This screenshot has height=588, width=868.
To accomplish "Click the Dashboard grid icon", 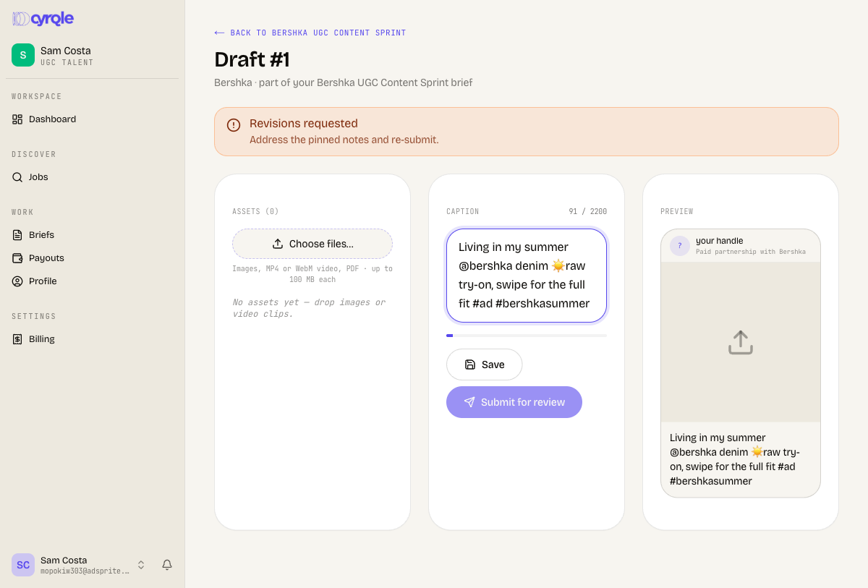I will (17, 119).
